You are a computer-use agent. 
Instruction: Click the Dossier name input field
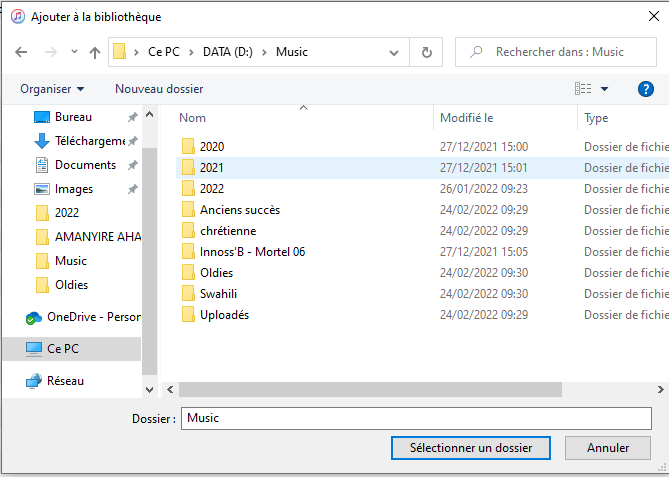(416, 418)
